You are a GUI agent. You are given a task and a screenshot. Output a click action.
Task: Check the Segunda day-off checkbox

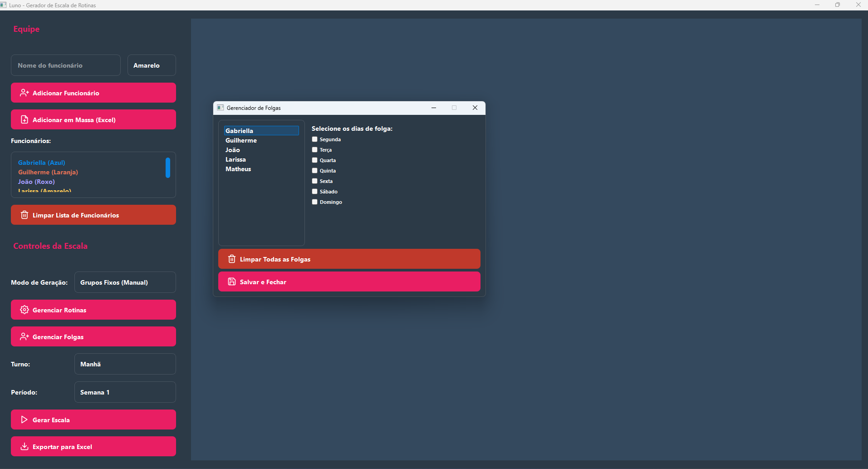[314, 139]
